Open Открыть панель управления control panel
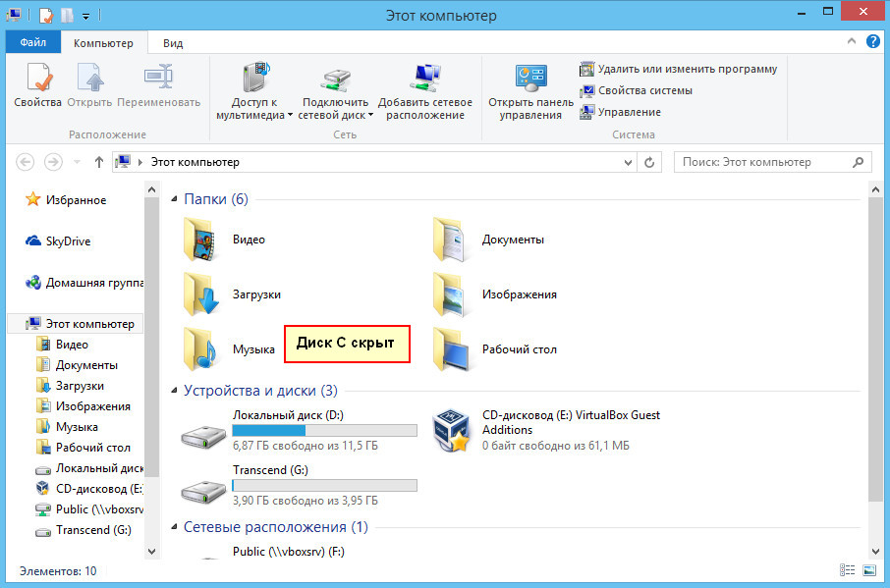 click(530, 90)
